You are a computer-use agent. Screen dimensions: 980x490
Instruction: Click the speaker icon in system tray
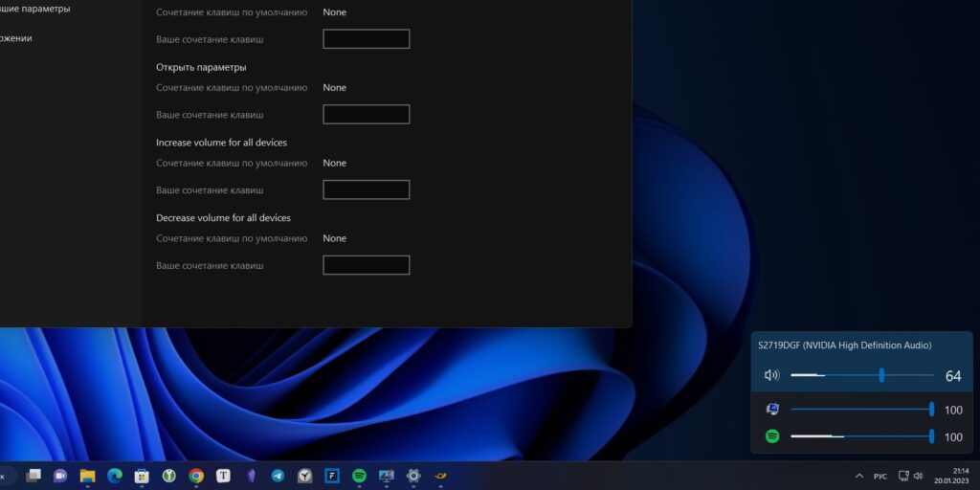pyautogui.click(x=918, y=476)
